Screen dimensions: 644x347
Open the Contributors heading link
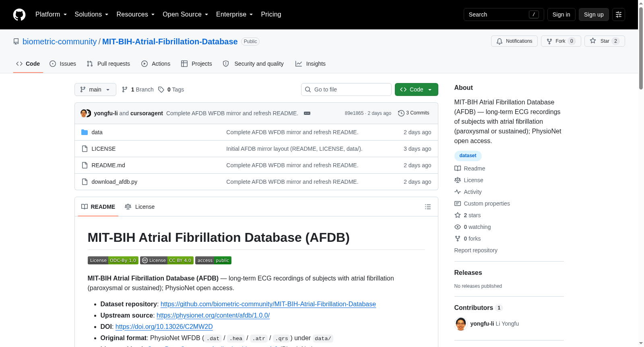(x=478, y=308)
